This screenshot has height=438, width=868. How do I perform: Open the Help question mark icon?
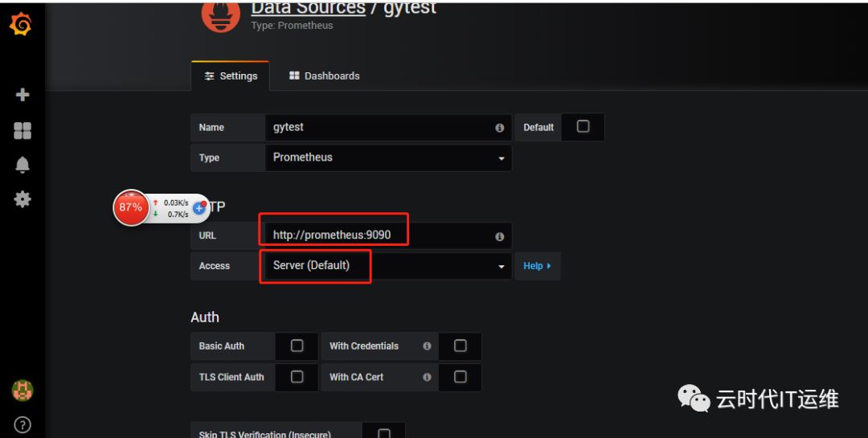[x=23, y=424]
